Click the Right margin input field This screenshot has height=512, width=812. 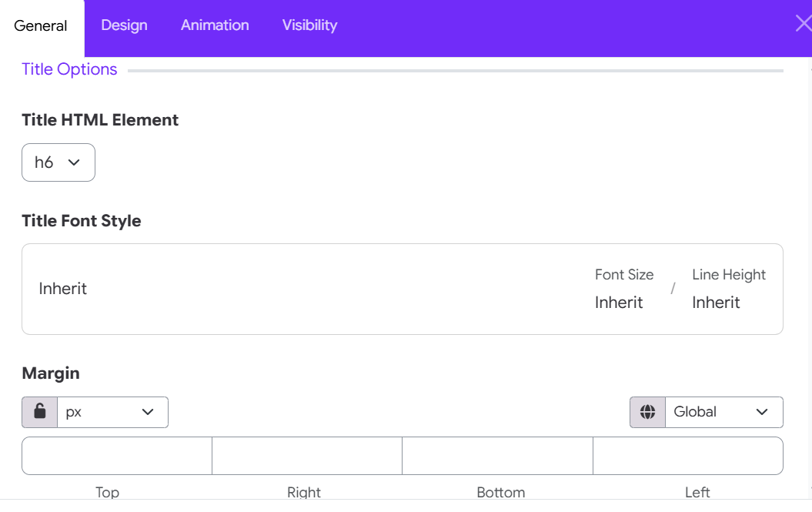307,456
